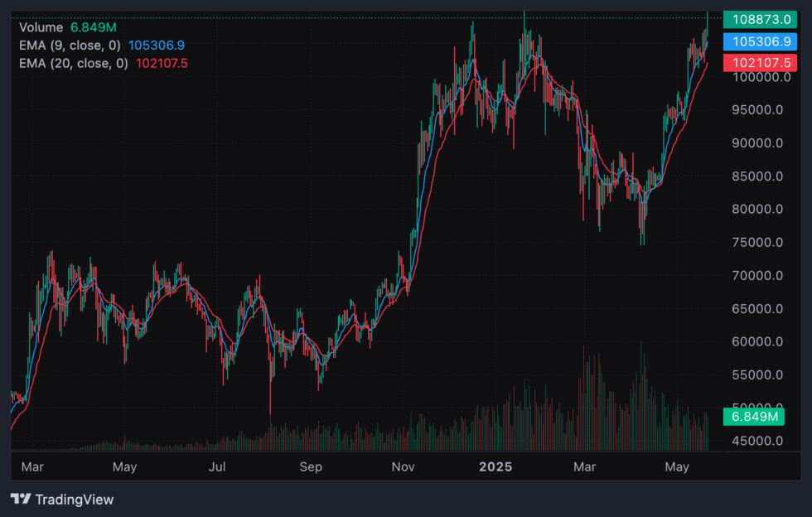Click the green 6.849M volume tag
The image size is (812, 517).
click(754, 417)
